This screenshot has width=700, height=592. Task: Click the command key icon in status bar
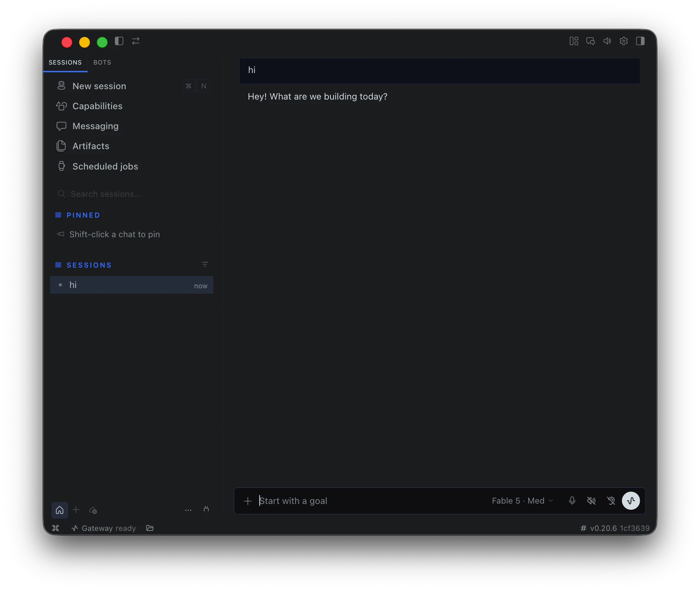click(56, 528)
